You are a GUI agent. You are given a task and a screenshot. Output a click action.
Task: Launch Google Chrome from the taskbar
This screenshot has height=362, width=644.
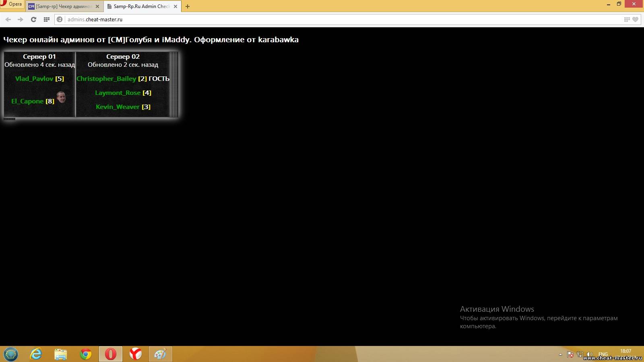[x=86, y=354]
